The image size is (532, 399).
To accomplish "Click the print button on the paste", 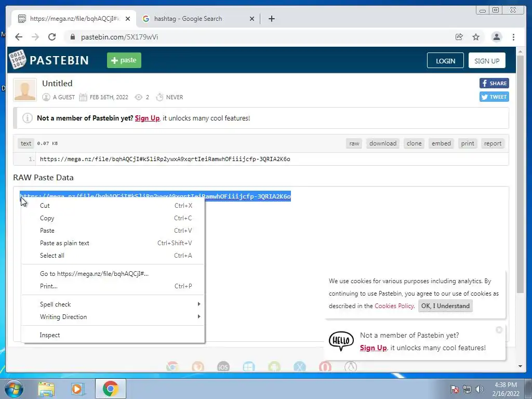I will click(x=468, y=143).
